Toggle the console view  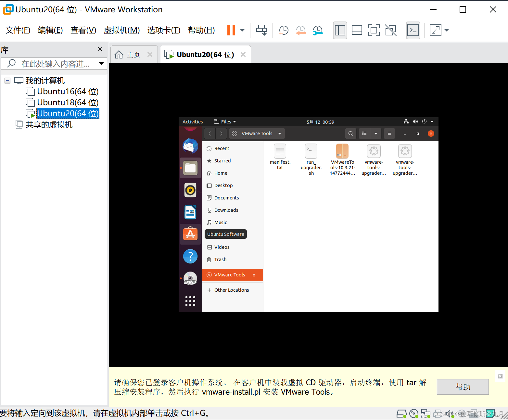pos(413,30)
